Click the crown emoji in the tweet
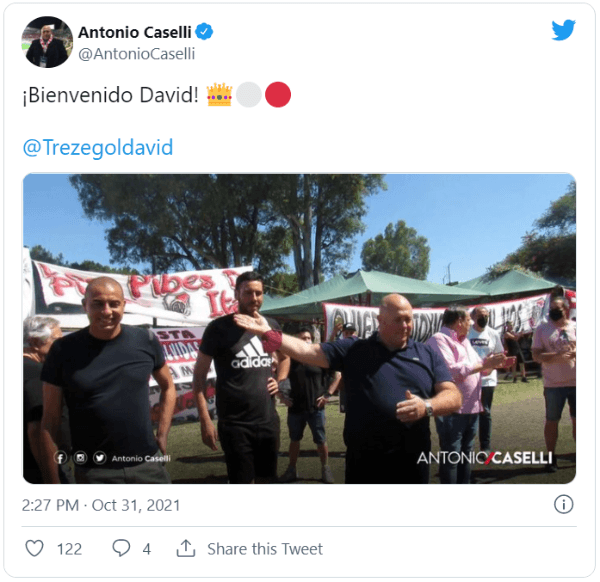The height and width of the screenshot is (582, 600). tap(219, 95)
